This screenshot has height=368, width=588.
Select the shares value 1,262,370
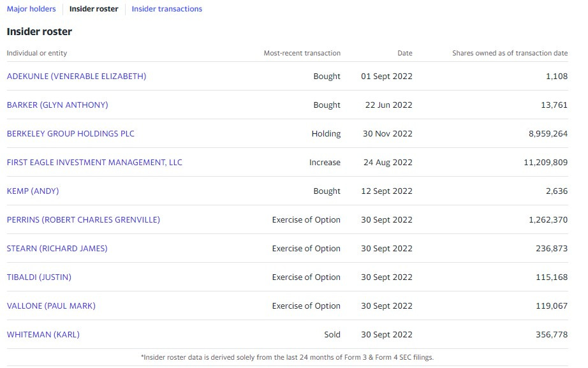548,220
